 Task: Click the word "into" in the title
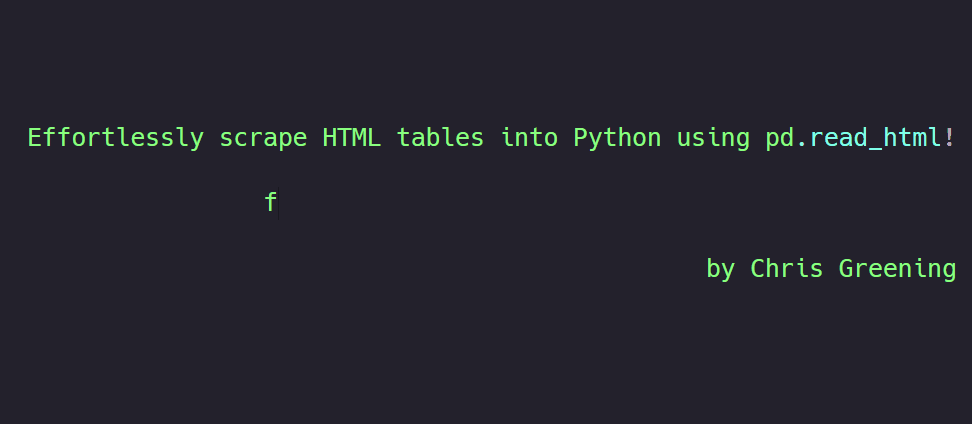(529, 137)
